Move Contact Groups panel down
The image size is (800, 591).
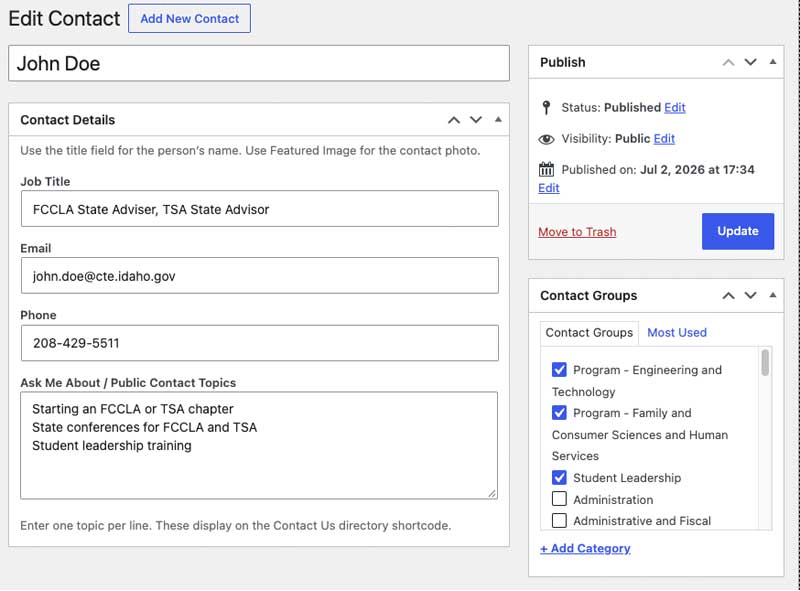click(x=750, y=296)
